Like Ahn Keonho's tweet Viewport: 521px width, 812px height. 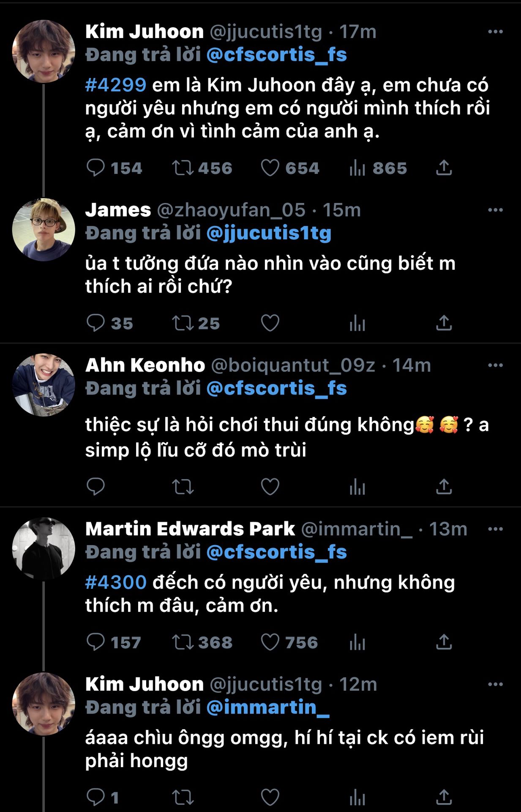[270, 487]
